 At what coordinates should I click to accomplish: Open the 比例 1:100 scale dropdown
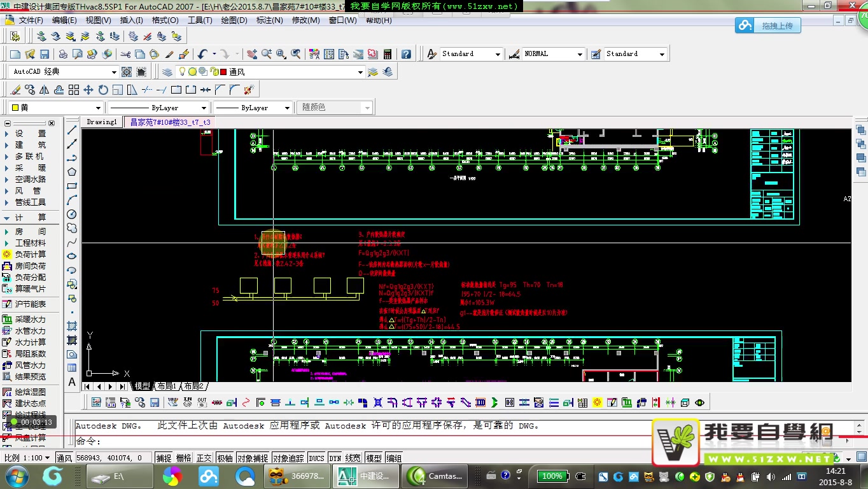pos(47,458)
